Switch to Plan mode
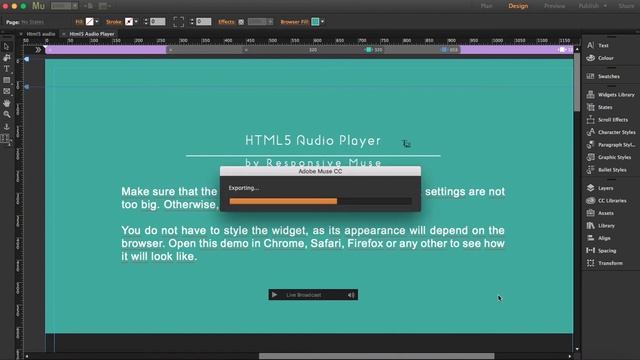This screenshot has height=360, width=640. click(x=487, y=6)
